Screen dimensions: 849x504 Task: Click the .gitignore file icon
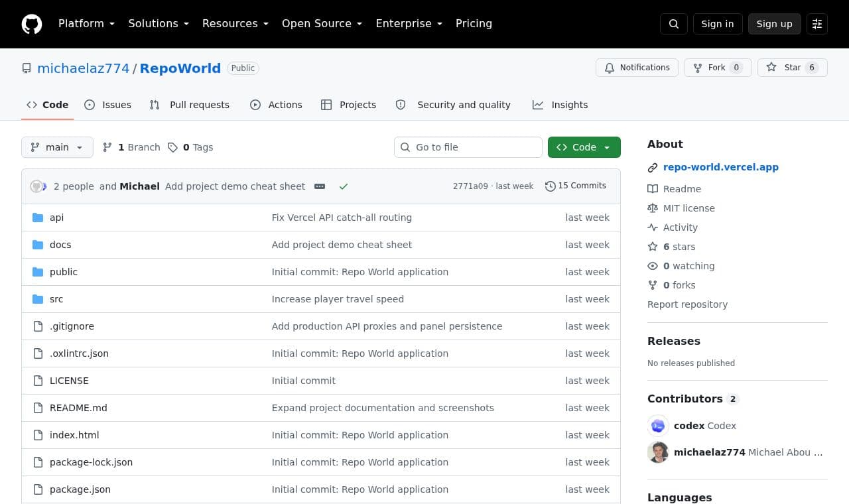click(x=38, y=326)
